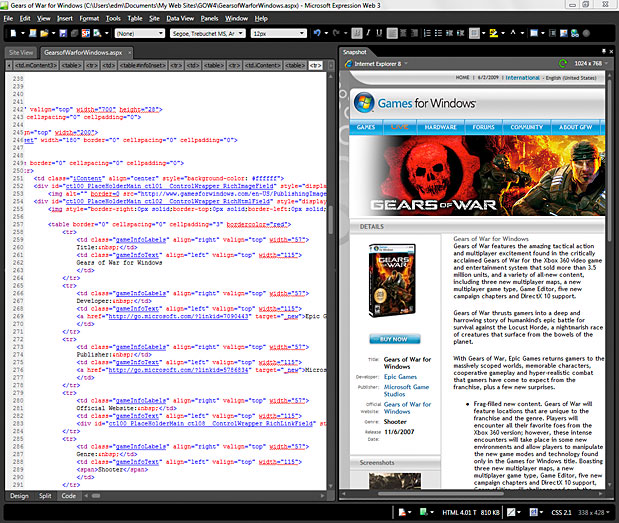Open the Format menu
This screenshot has height=523, width=619.
click(89, 18)
